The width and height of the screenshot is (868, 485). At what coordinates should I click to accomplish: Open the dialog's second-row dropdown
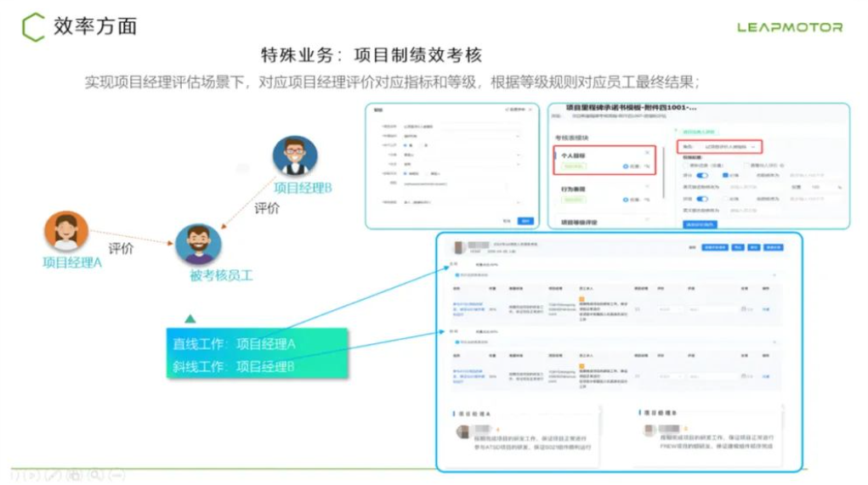pos(462,136)
